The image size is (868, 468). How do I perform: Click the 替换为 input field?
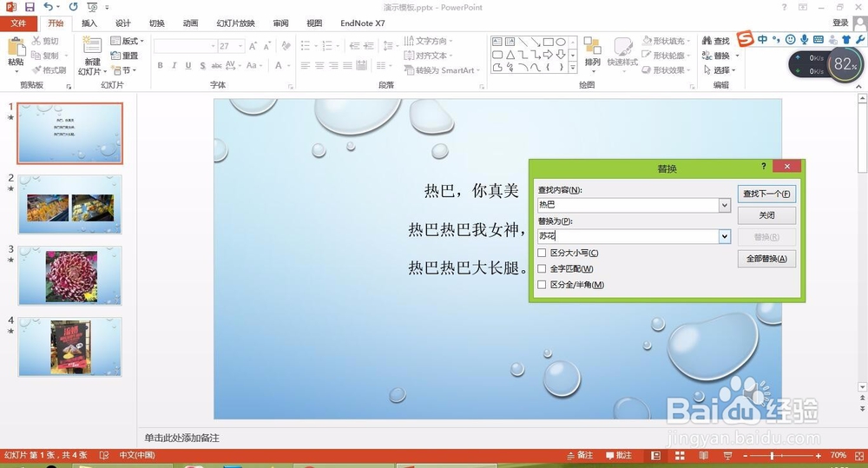[x=628, y=237]
